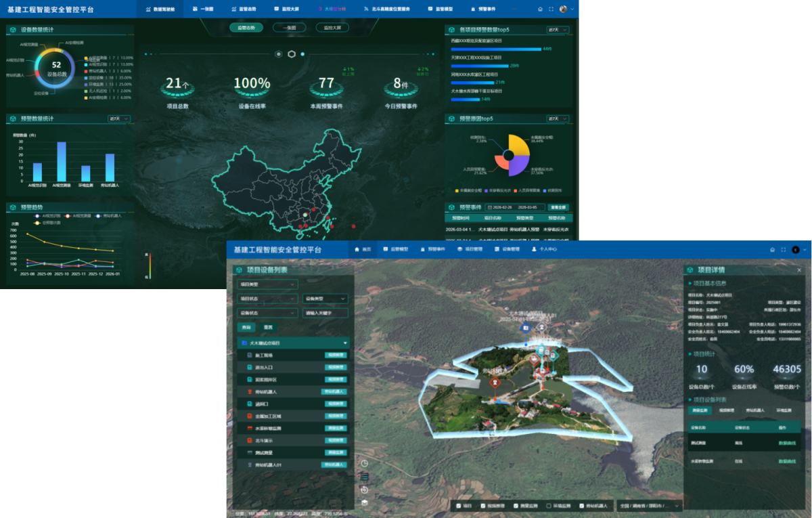Close the 项目详情 panel
Screen dimensions: 812x518
coord(799,269)
